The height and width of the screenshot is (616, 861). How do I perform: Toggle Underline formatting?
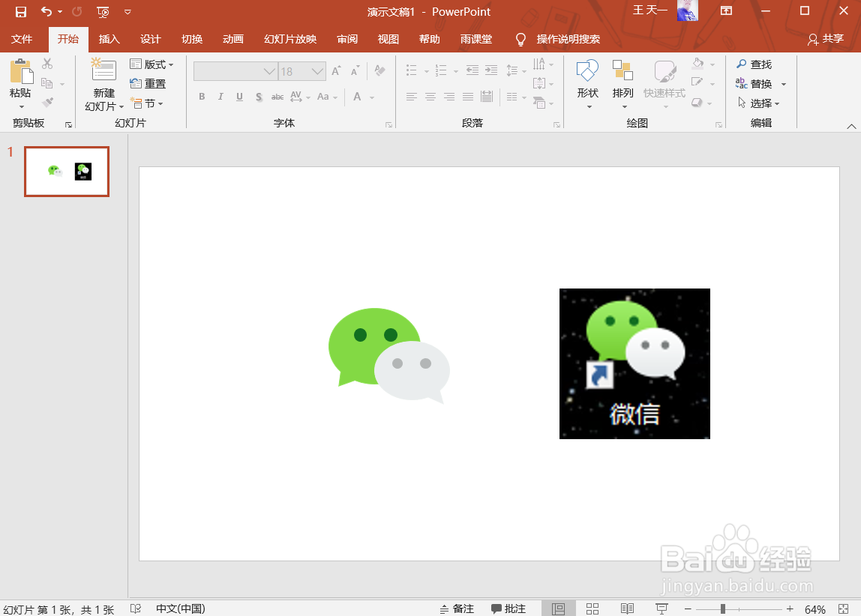coord(239,97)
